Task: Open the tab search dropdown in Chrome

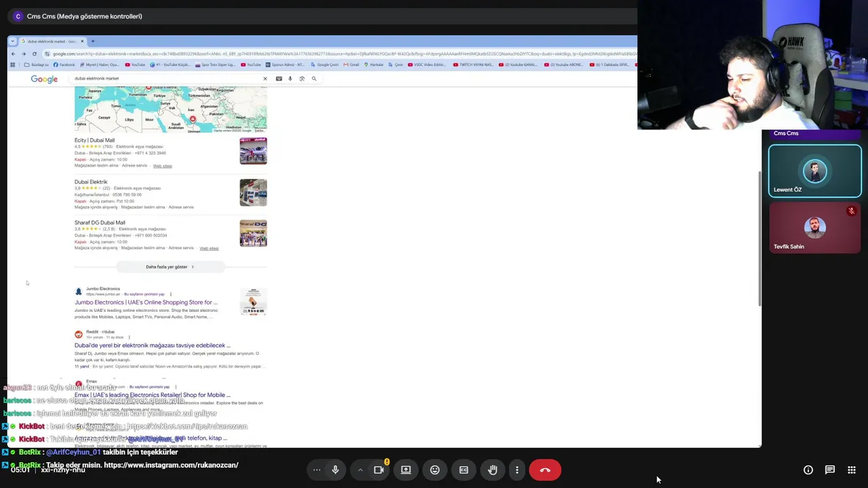Action: 12,41
